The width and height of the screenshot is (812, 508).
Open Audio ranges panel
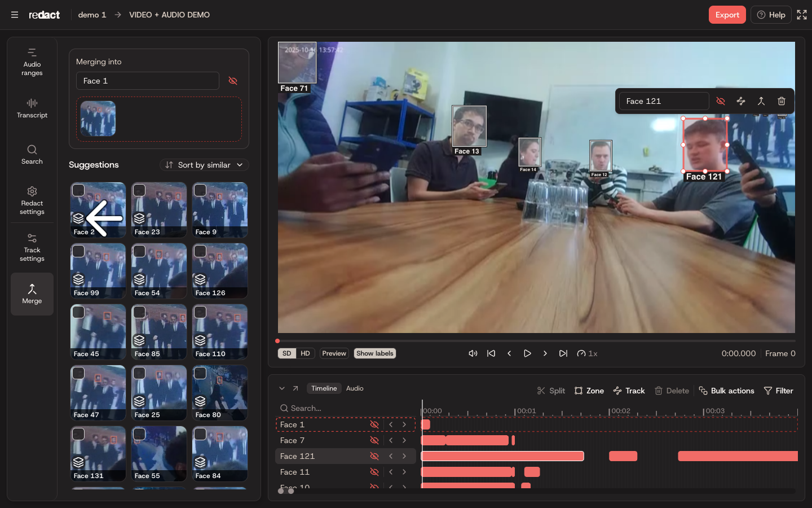click(x=32, y=62)
